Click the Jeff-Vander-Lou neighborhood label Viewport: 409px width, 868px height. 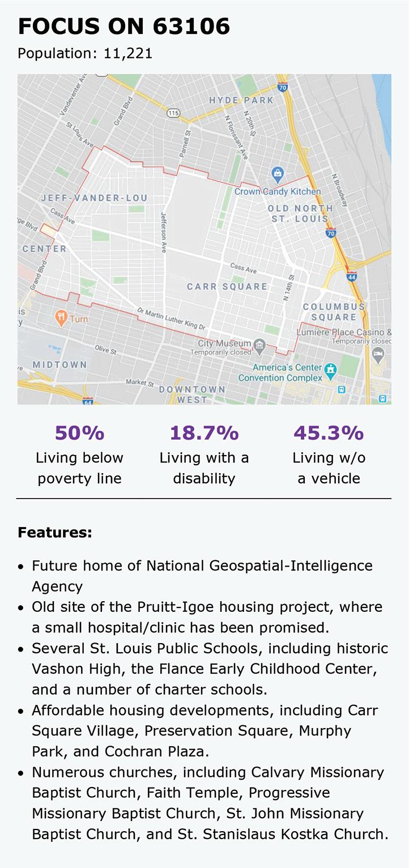94,198
